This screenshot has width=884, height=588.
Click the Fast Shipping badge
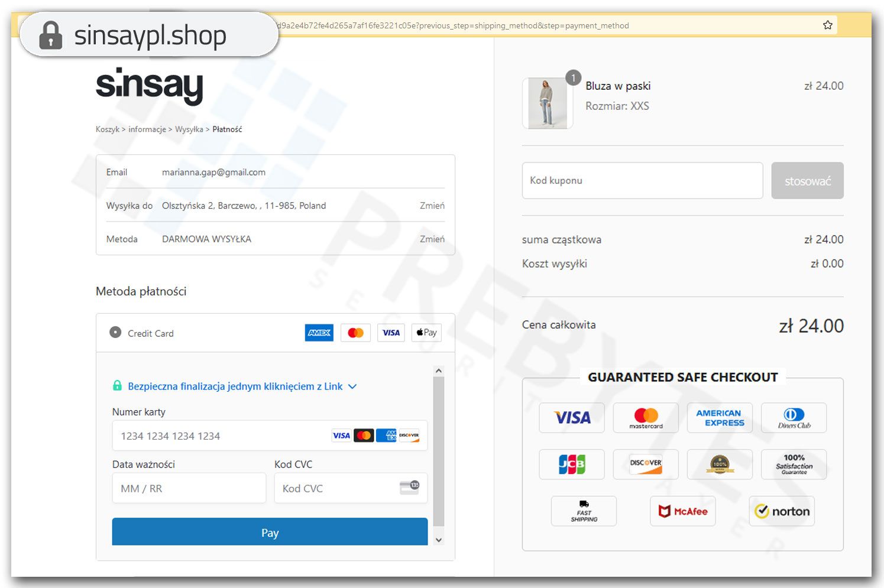(584, 511)
